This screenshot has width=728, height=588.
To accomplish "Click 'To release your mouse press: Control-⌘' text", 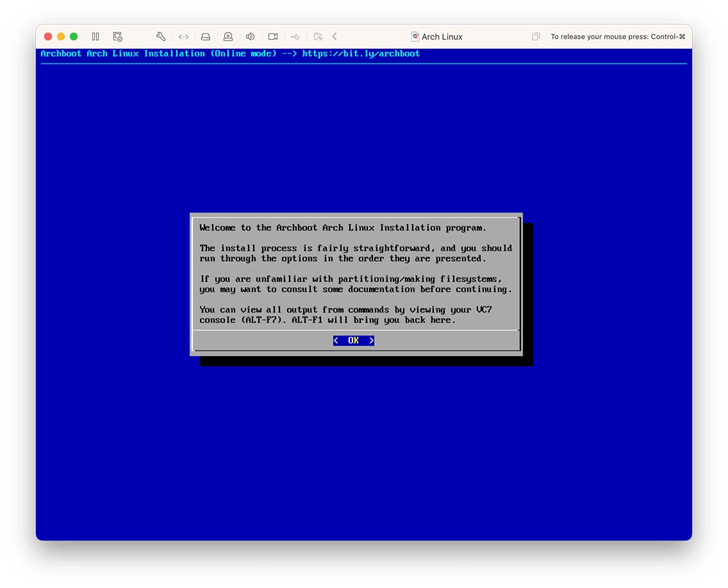I will 618,37.
